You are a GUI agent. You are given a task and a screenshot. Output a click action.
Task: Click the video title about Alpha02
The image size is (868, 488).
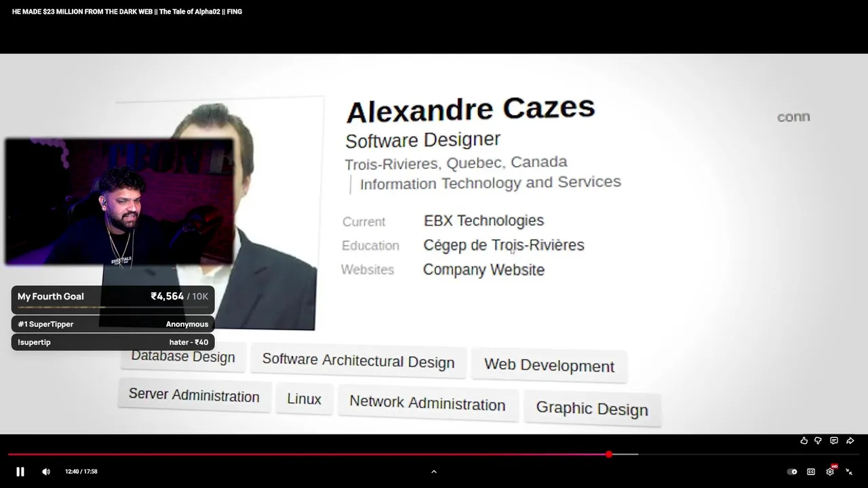coord(127,12)
